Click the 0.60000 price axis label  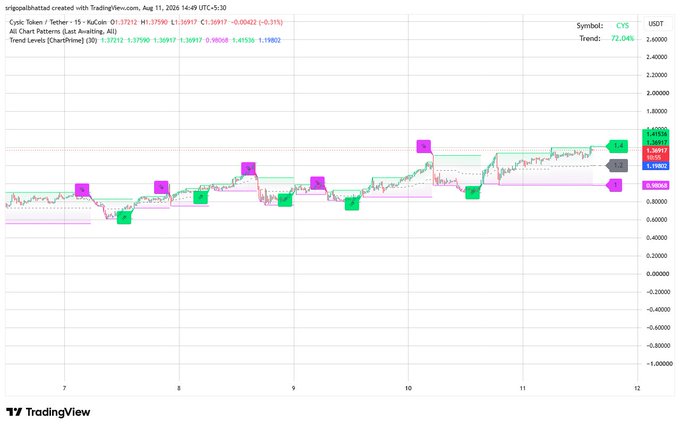coord(656,220)
